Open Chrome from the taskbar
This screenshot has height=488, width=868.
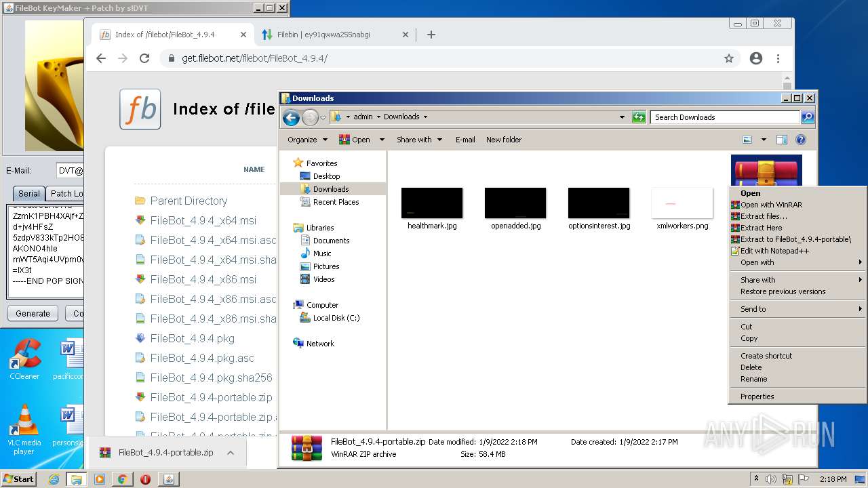coord(122,479)
